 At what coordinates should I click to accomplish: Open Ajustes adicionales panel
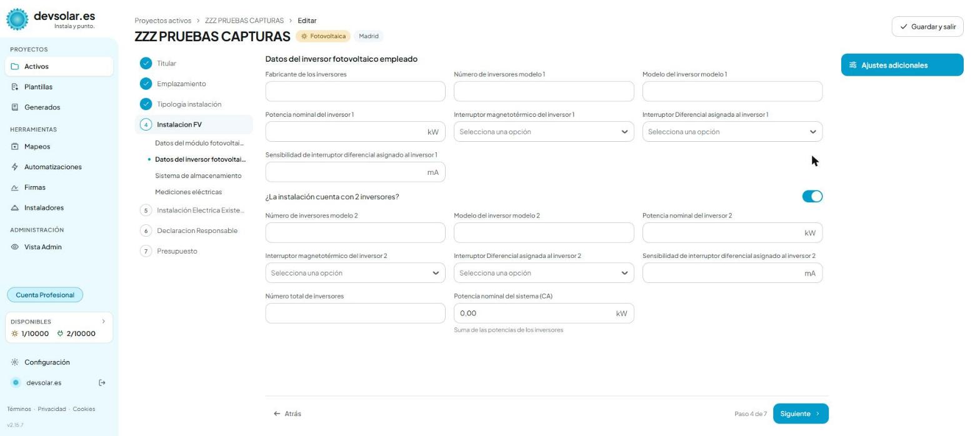coord(902,65)
